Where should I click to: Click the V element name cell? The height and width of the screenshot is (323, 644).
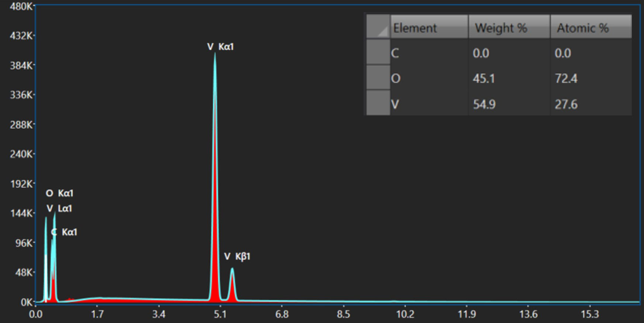(429, 104)
